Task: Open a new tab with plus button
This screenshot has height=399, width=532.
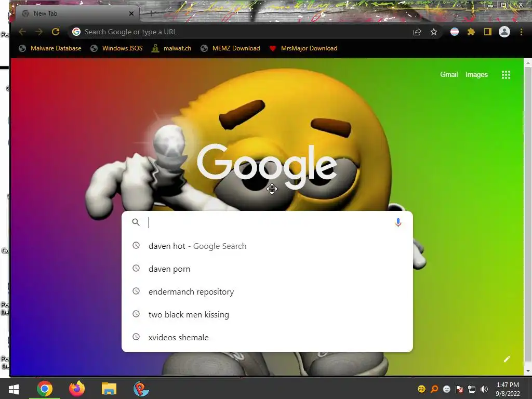Action: (x=151, y=14)
